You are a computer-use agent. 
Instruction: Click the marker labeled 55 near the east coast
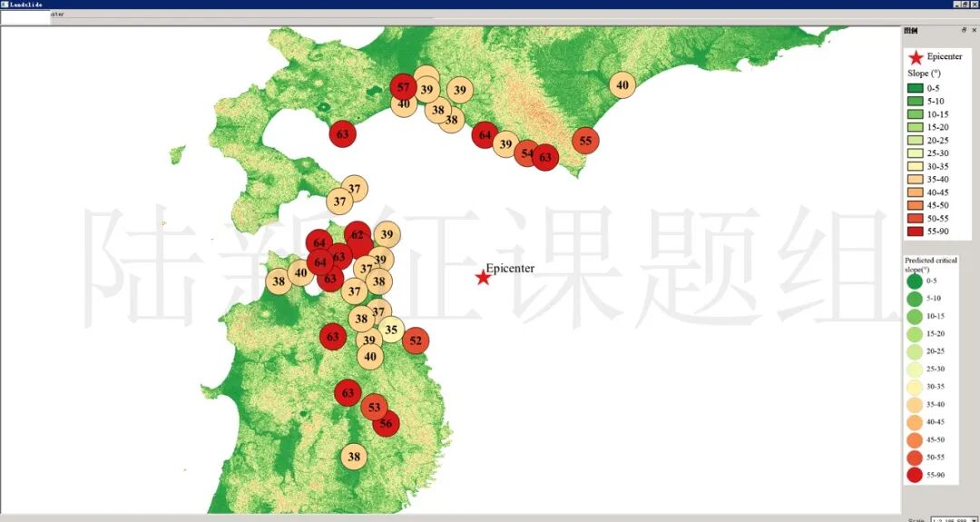tap(585, 141)
